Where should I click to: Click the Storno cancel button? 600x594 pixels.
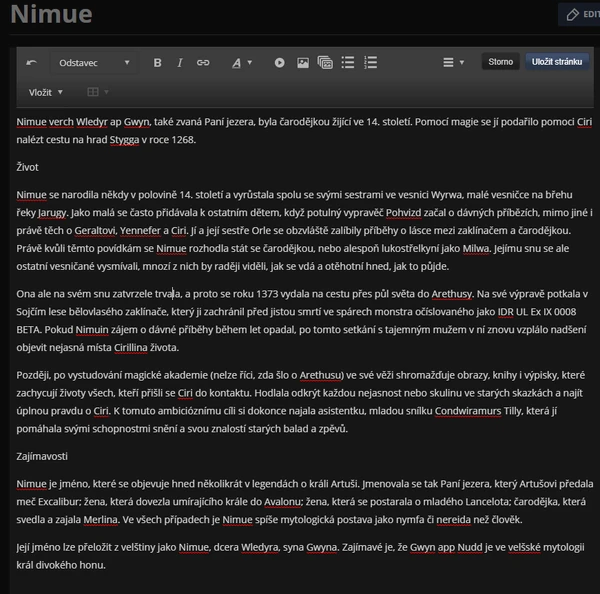pos(501,62)
